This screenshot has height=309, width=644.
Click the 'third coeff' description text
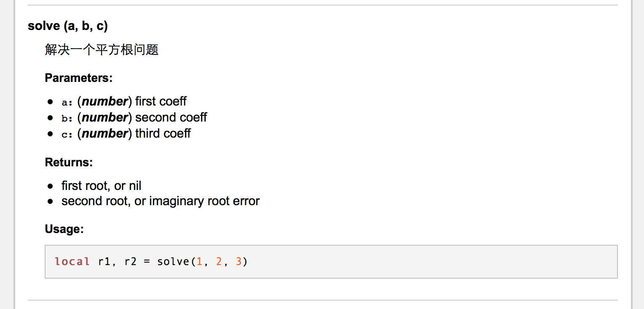pos(163,133)
